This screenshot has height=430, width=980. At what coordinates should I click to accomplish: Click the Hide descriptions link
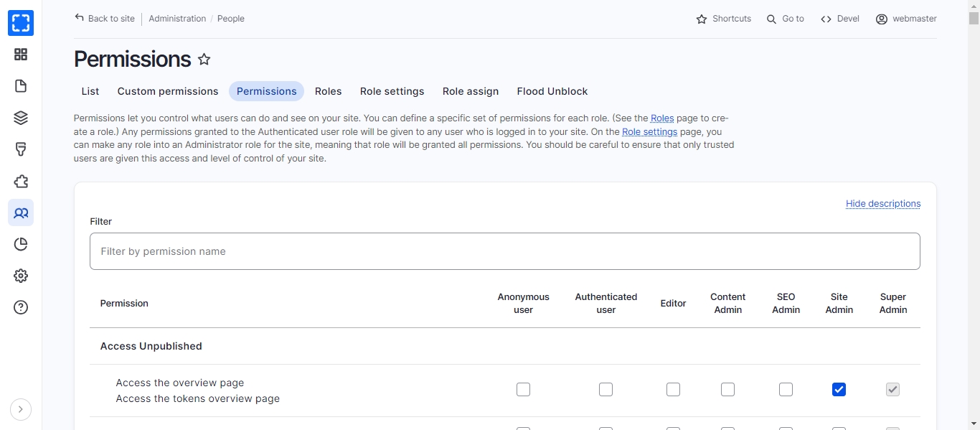coord(882,204)
